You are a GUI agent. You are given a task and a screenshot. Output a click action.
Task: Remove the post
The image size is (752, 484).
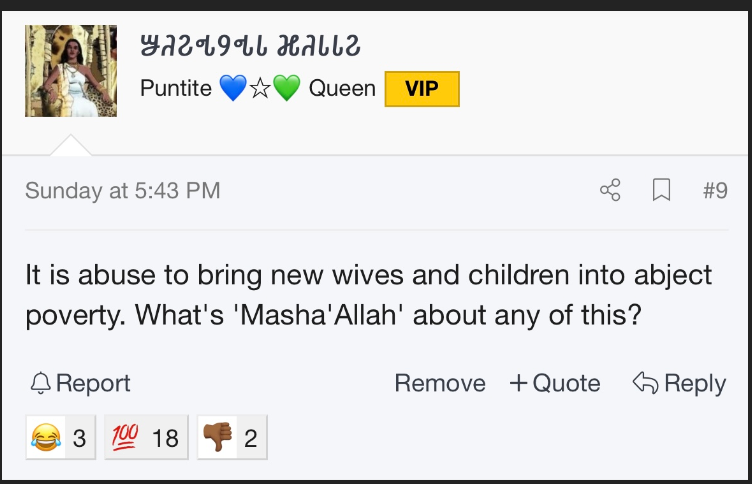[x=440, y=383]
